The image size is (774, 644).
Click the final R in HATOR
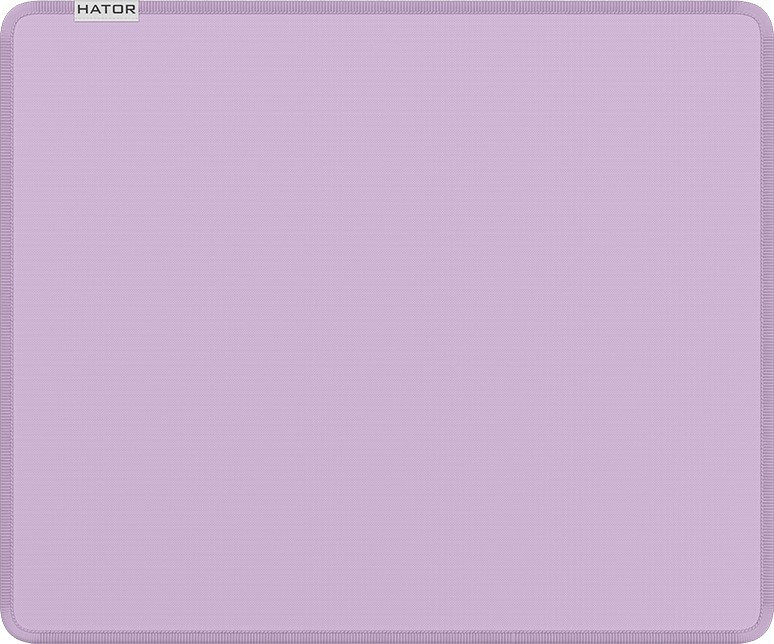[x=129, y=11]
